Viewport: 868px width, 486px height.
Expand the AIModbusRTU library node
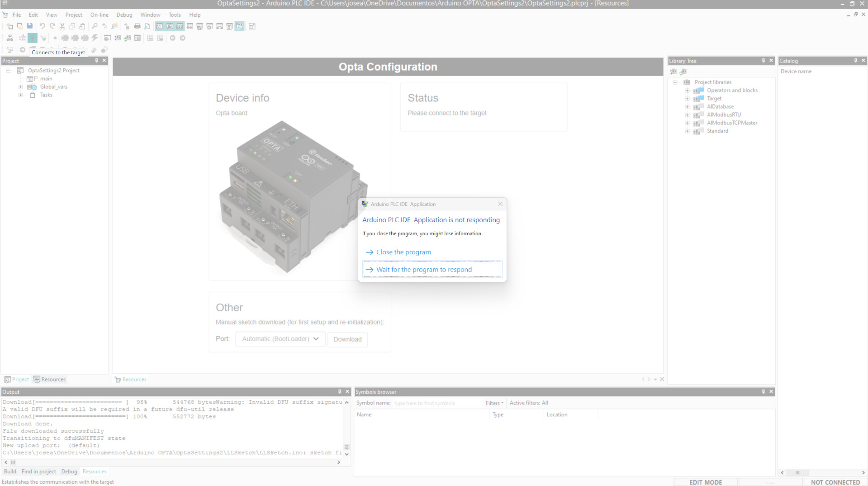coord(688,114)
